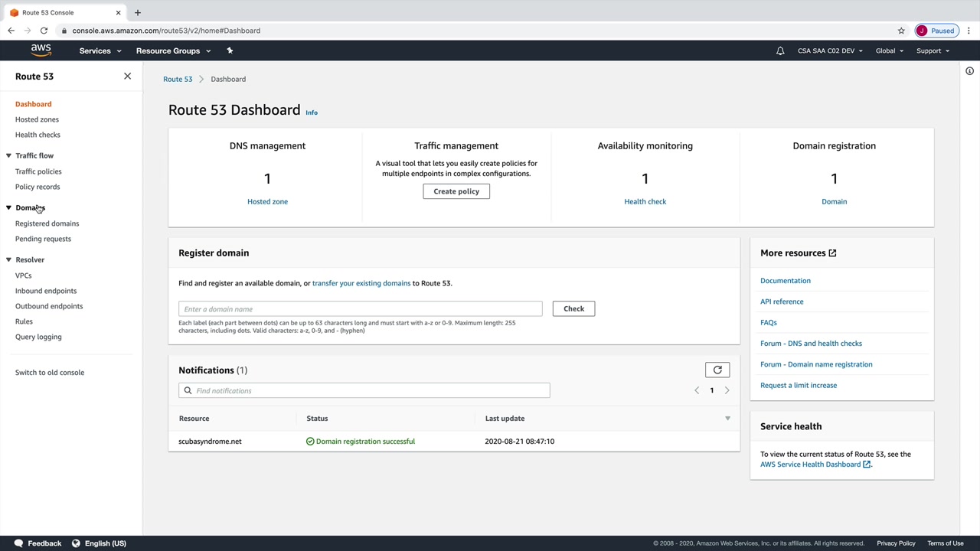Open Health checks in the sidebar

tap(38, 135)
